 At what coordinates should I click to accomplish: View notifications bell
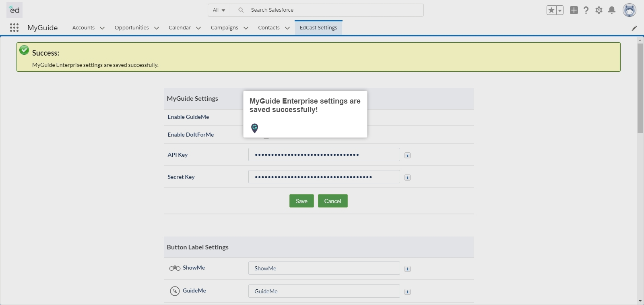click(612, 10)
